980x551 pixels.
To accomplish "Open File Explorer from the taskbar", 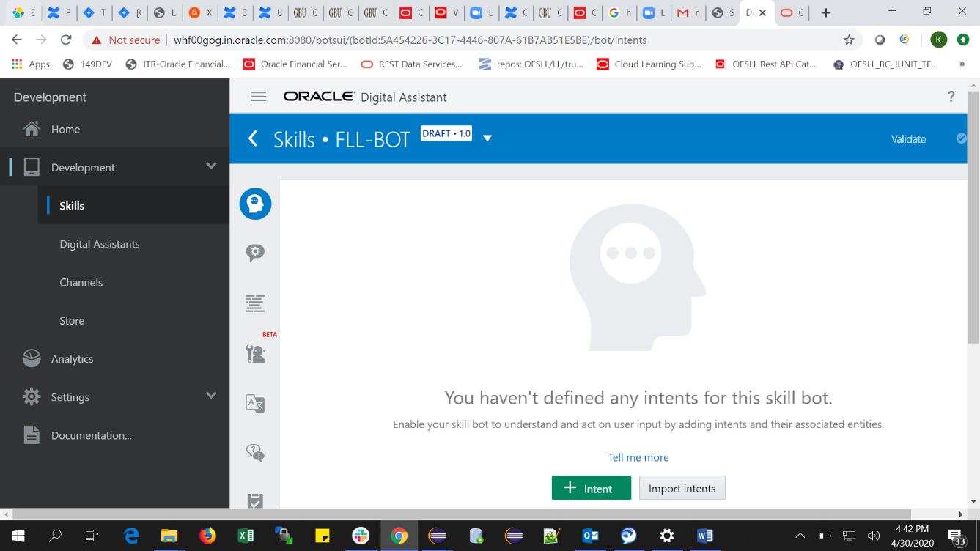I will [170, 536].
